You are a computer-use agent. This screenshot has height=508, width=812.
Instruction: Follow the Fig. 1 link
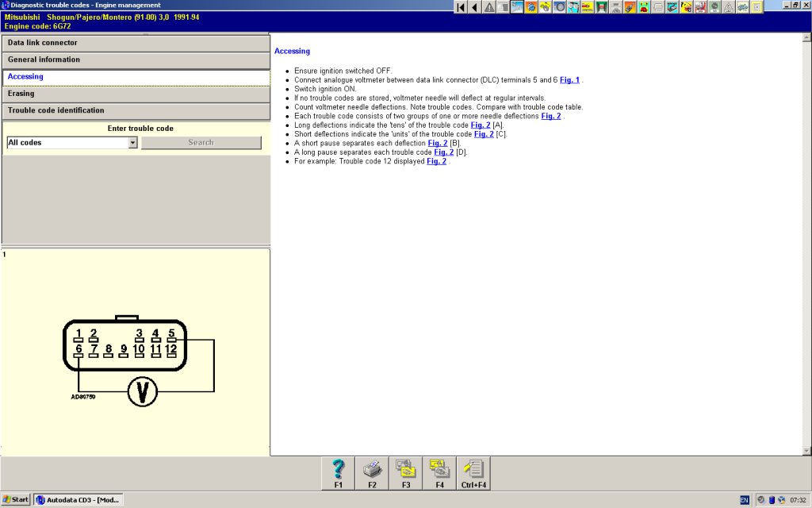point(569,80)
